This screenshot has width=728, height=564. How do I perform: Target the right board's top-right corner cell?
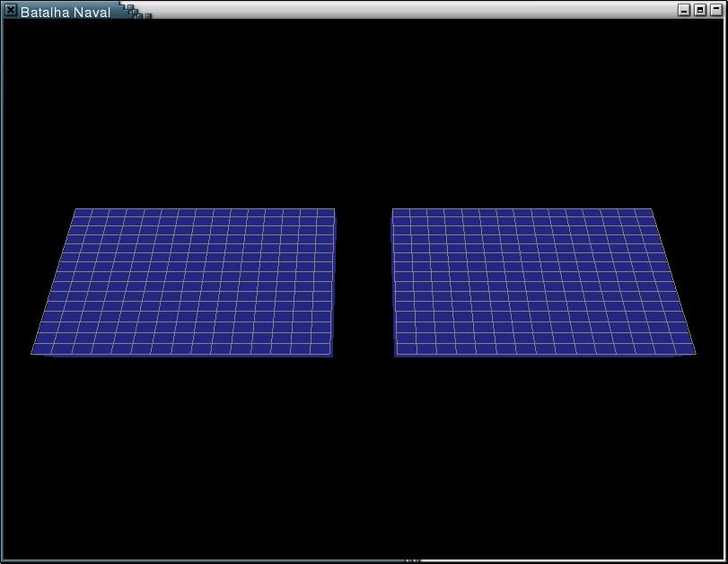645,213
